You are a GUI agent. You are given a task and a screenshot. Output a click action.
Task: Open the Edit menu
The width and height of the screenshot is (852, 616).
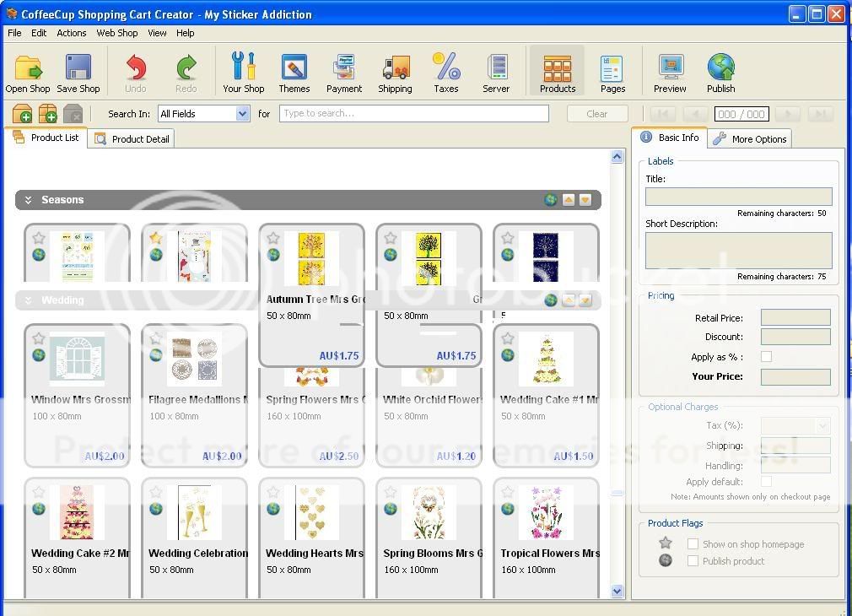click(x=39, y=33)
